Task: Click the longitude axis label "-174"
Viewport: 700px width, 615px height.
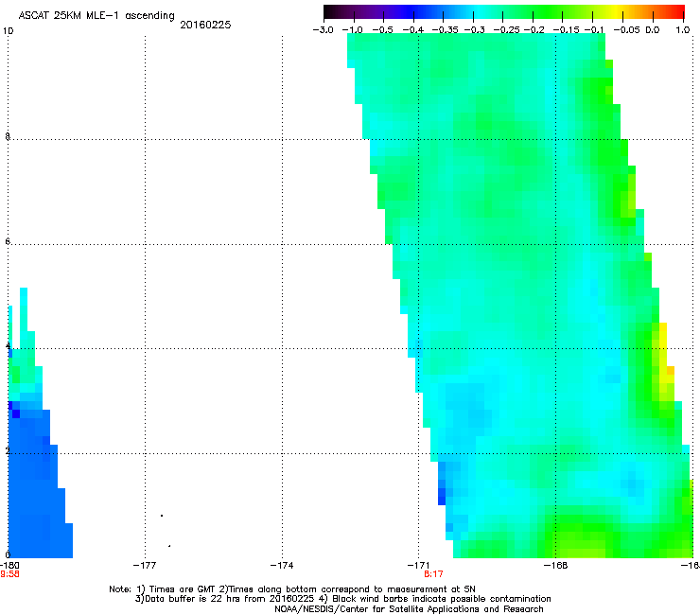Action: pyautogui.click(x=282, y=566)
